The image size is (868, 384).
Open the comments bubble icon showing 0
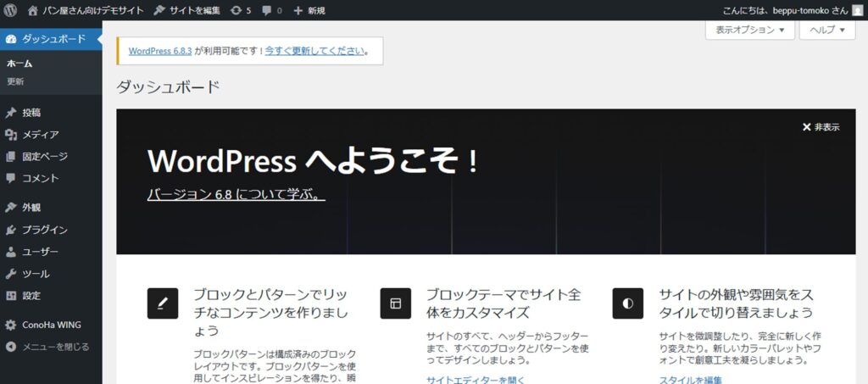(267, 10)
